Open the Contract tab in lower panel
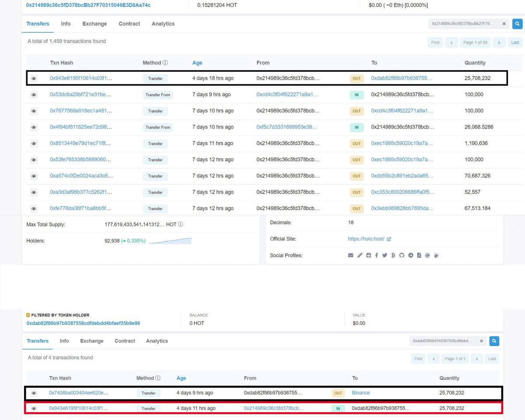Screen dimensions: 525x420 pyautogui.click(x=125, y=341)
